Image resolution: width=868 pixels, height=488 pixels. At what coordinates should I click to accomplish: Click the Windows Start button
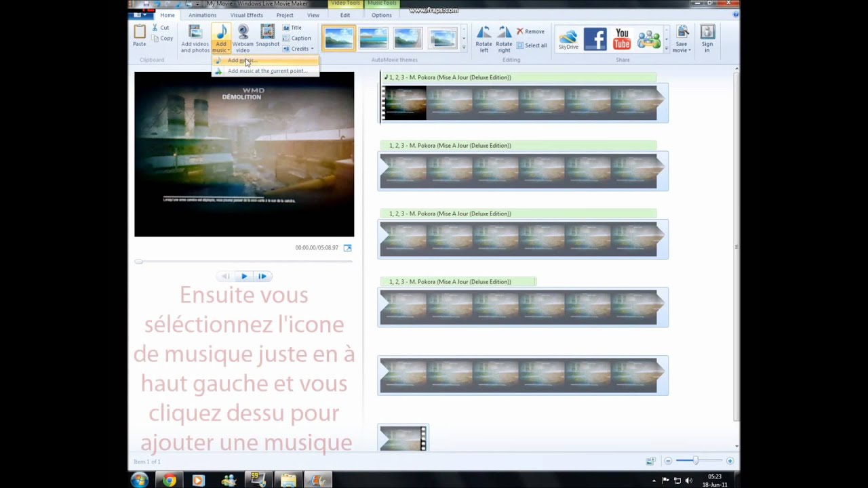tap(140, 481)
